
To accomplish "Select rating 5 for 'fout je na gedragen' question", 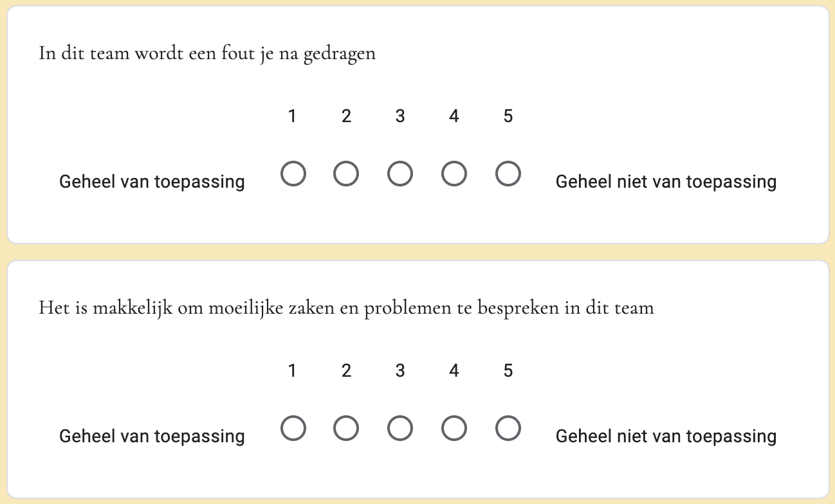I will 508,174.
